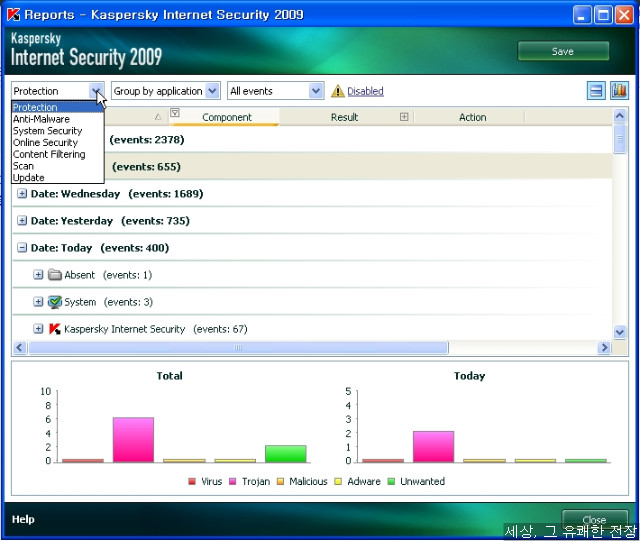Click the horizontal scrollbar thumb
This screenshot has width=640, height=541.
238,348
